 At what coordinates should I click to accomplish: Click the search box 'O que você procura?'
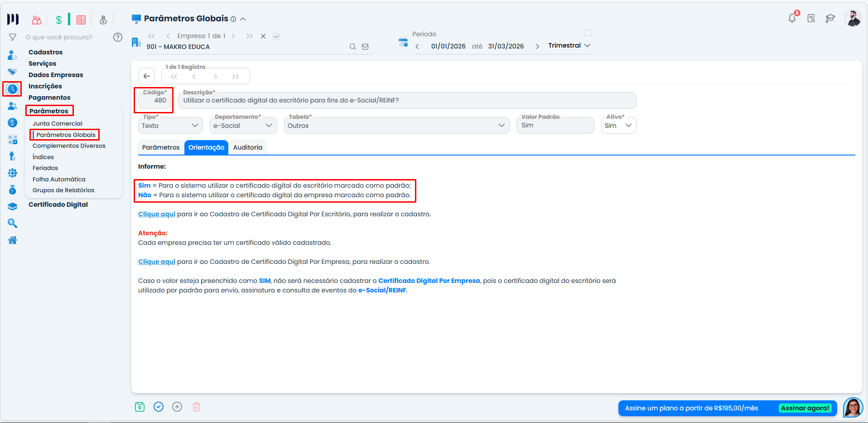59,37
